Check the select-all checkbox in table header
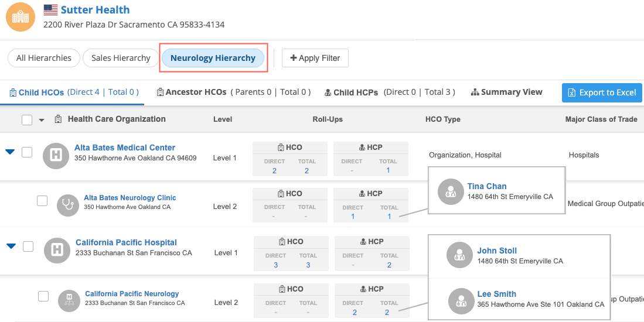Image resolution: width=644 pixels, height=322 pixels. [x=27, y=120]
